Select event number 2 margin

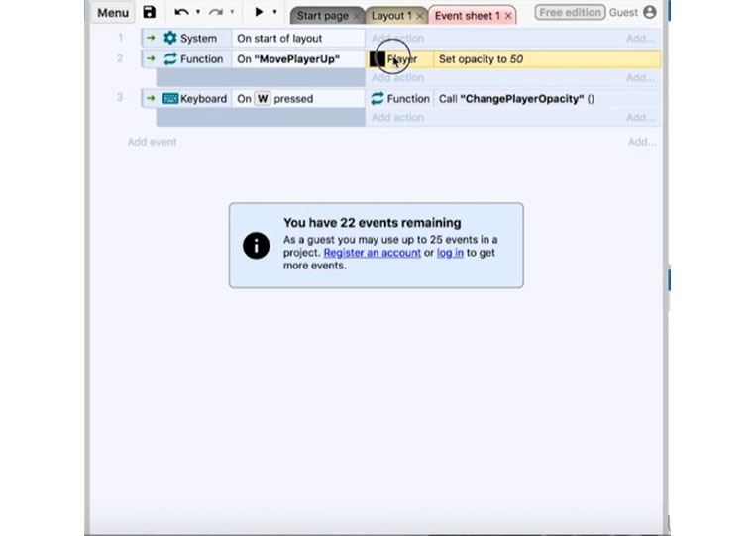[x=120, y=58]
